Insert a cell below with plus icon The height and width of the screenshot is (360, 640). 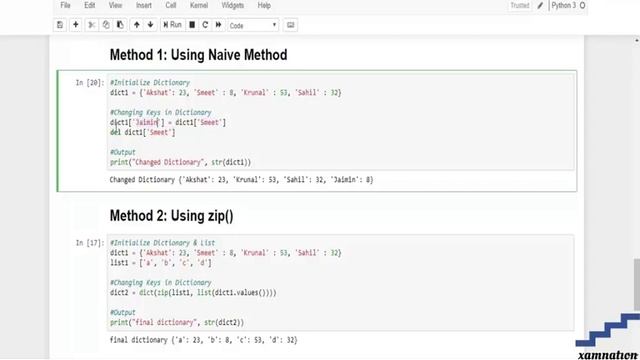[x=76, y=25]
